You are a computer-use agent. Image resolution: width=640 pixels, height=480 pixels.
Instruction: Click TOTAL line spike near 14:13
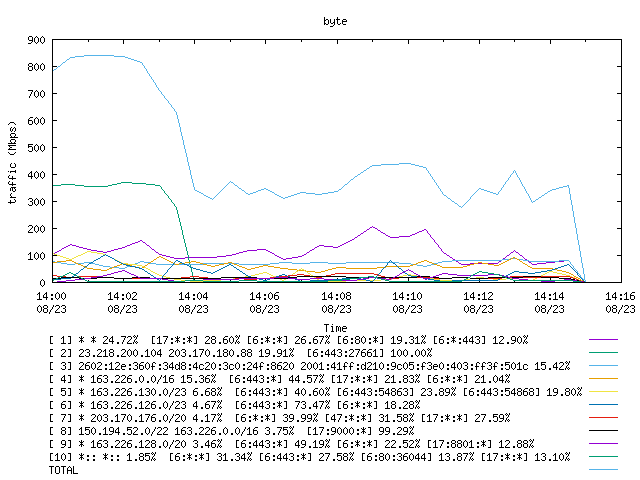(515, 171)
